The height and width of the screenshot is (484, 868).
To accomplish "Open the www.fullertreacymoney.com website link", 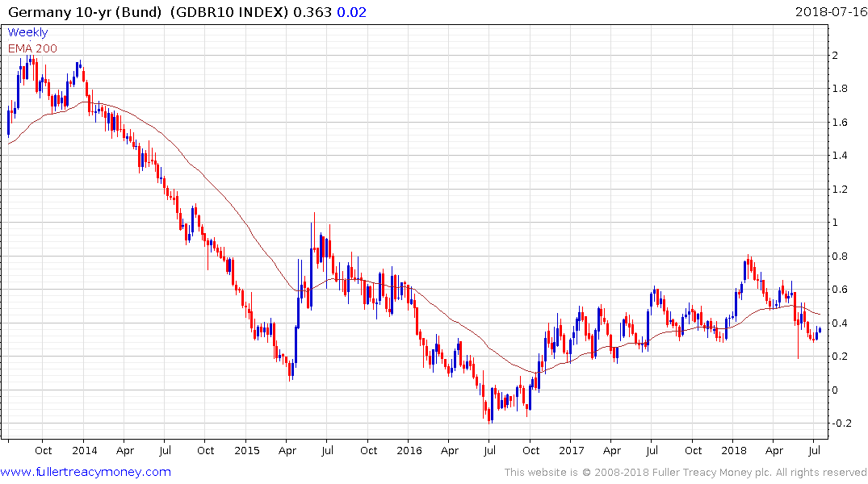I will (86, 472).
